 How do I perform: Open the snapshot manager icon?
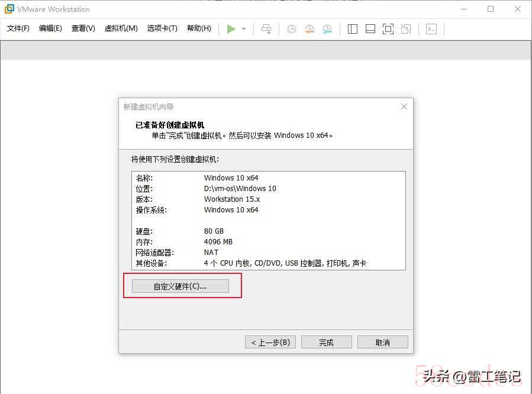[327, 29]
